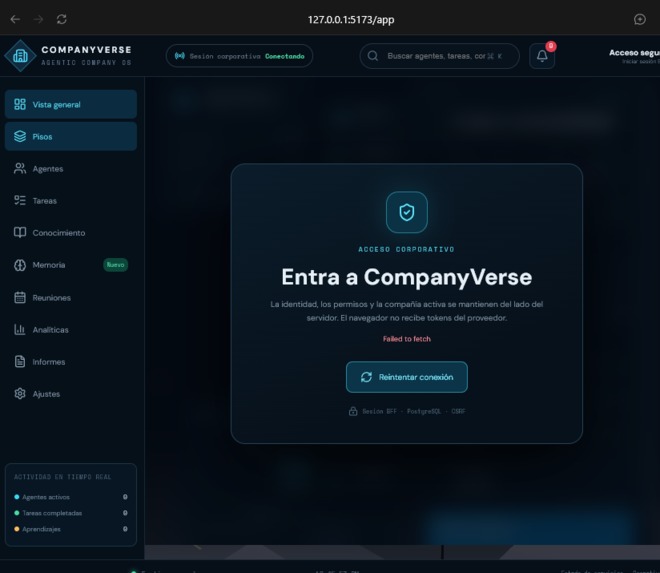The image size is (660, 573).
Task: Click the Reintentar conexión button
Action: 407,377
